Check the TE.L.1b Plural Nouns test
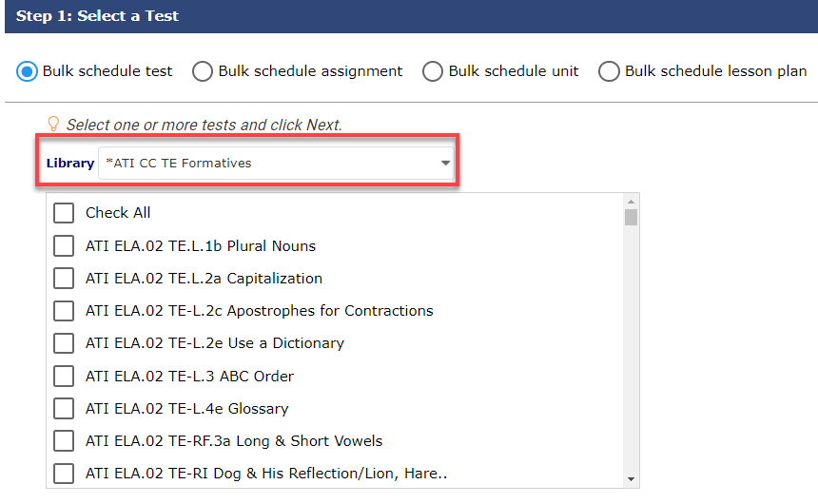The width and height of the screenshot is (818, 504). point(64,245)
